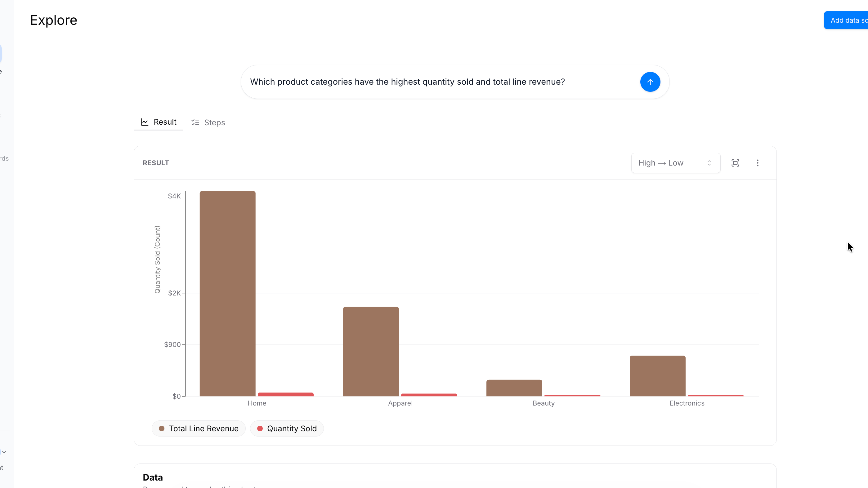This screenshot has height=488, width=868.
Task: Open the High → Low sort dropdown
Action: tap(675, 163)
